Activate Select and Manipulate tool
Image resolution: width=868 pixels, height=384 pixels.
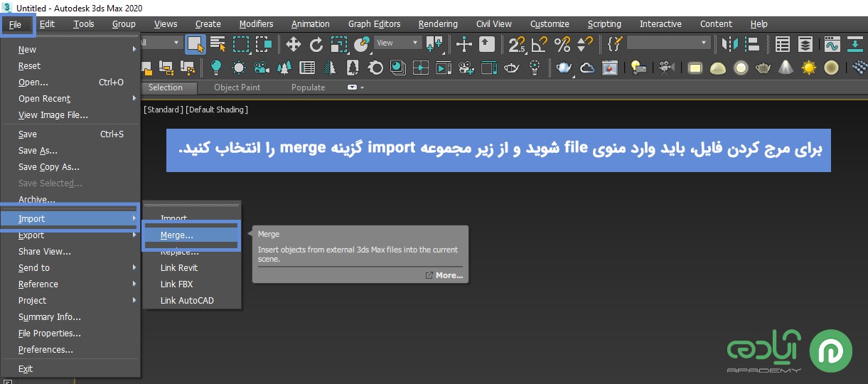pos(464,44)
